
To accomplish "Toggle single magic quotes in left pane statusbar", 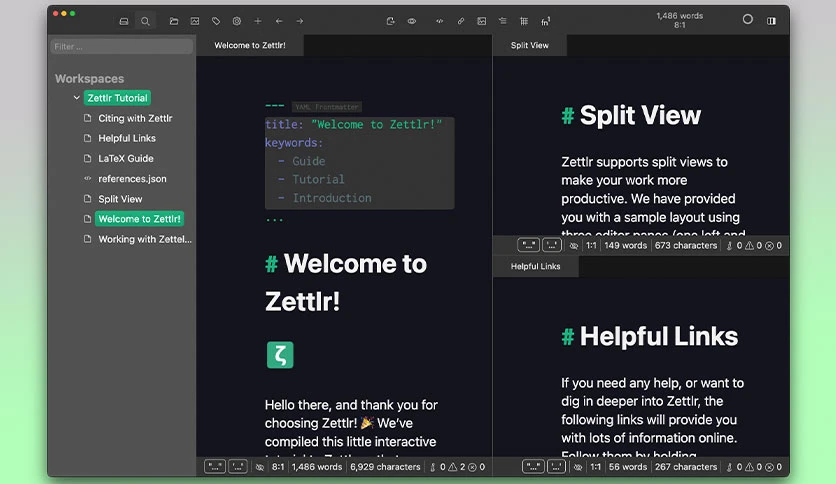I will 238,467.
